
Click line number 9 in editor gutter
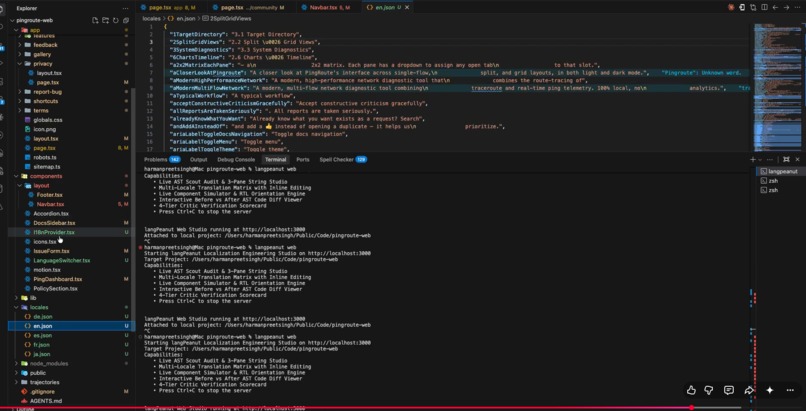click(149, 88)
